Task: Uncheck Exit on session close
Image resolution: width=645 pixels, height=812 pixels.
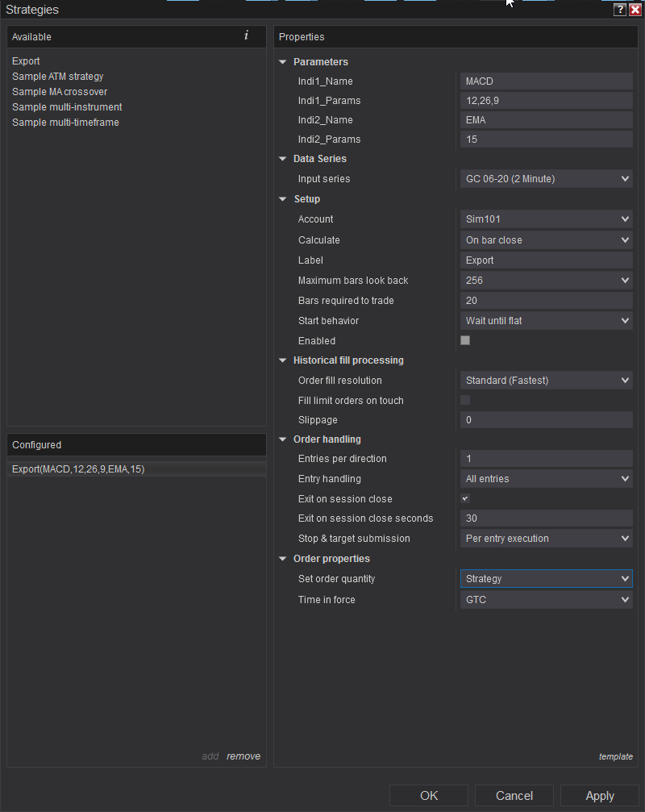Action: 465,499
